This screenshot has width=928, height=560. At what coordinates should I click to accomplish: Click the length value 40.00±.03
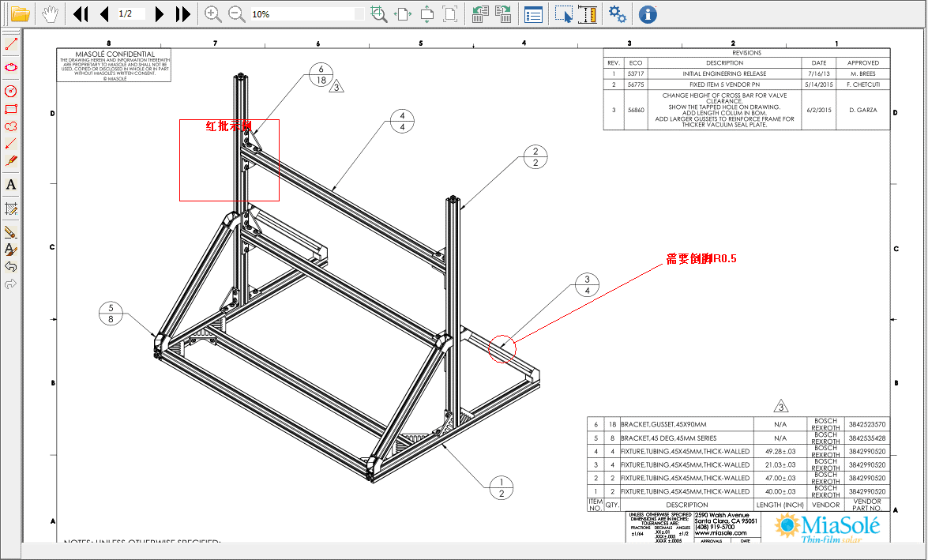tap(780, 491)
